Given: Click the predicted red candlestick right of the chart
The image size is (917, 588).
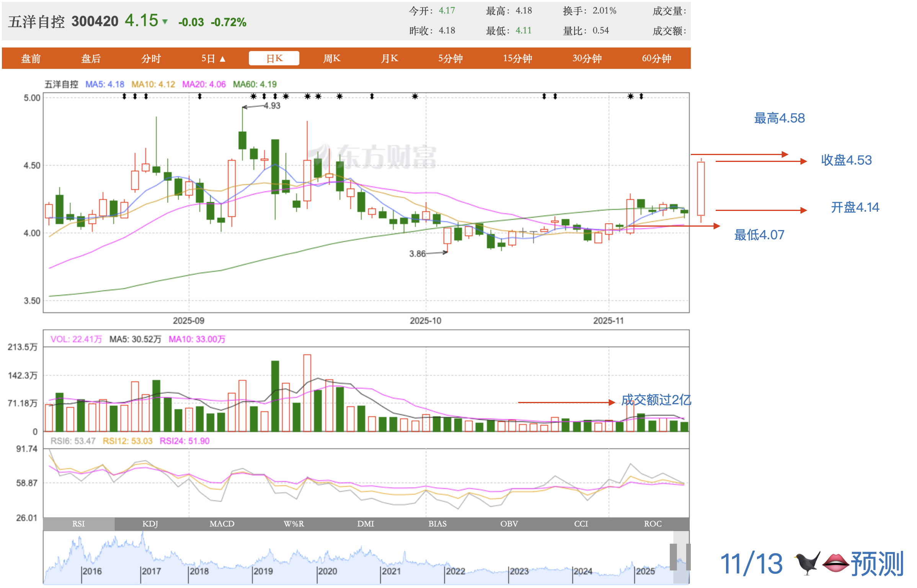Looking at the screenshot, I should pyautogui.click(x=701, y=188).
